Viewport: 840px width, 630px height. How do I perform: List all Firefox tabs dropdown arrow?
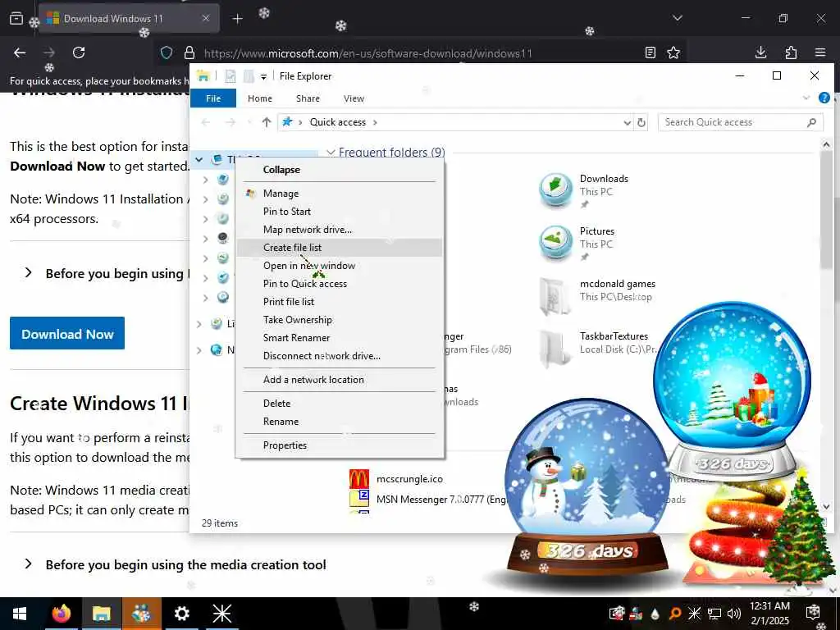click(678, 18)
